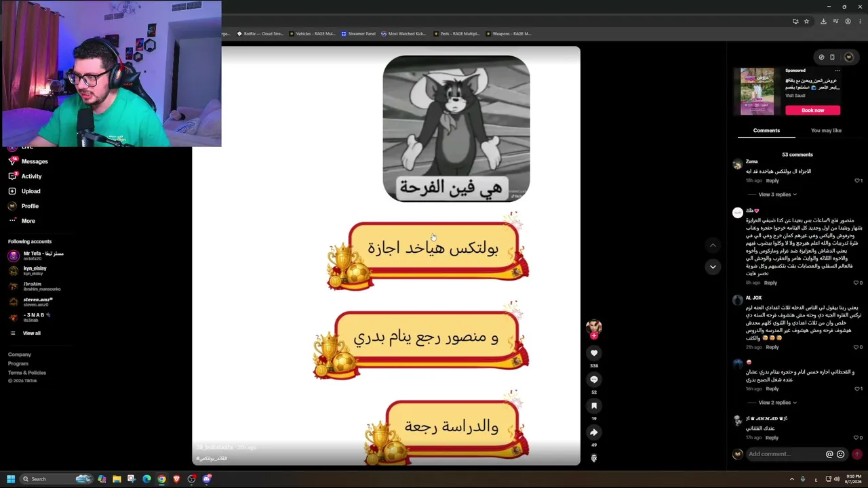Screen dimensions: 868x488
Task: Go to the next video with the down arrow
Action: click(713, 267)
